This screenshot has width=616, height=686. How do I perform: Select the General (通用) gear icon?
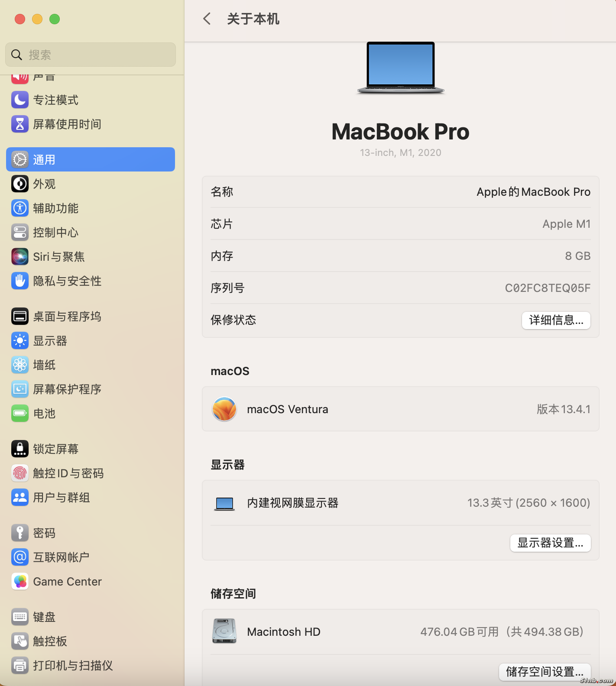point(20,160)
